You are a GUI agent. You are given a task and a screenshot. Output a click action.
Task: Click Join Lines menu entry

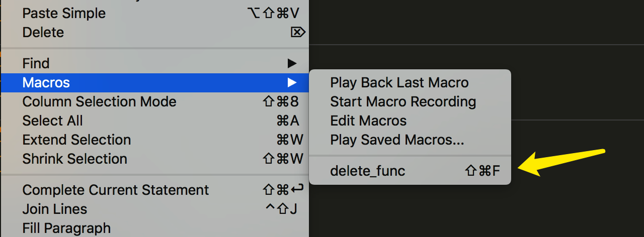coord(154,209)
